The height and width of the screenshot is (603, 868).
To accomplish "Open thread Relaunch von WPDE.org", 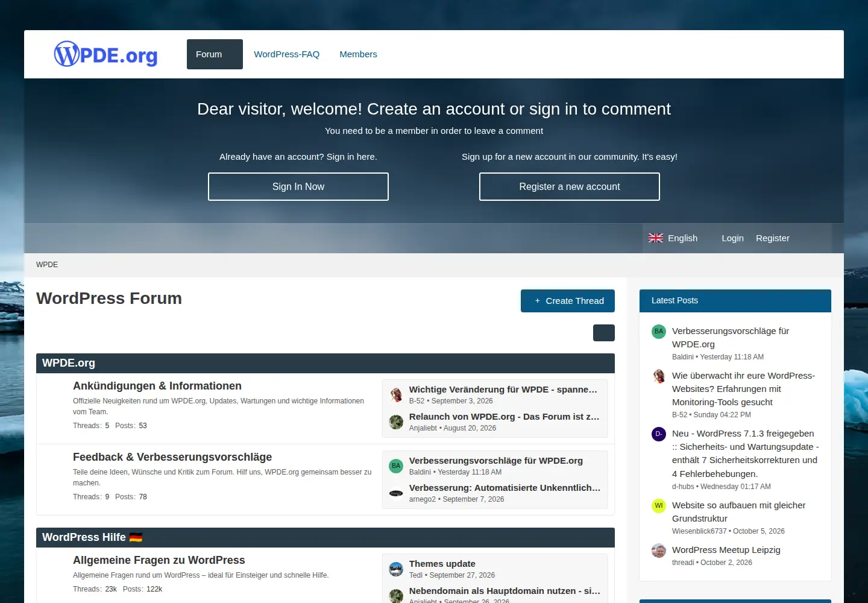I will (505, 417).
